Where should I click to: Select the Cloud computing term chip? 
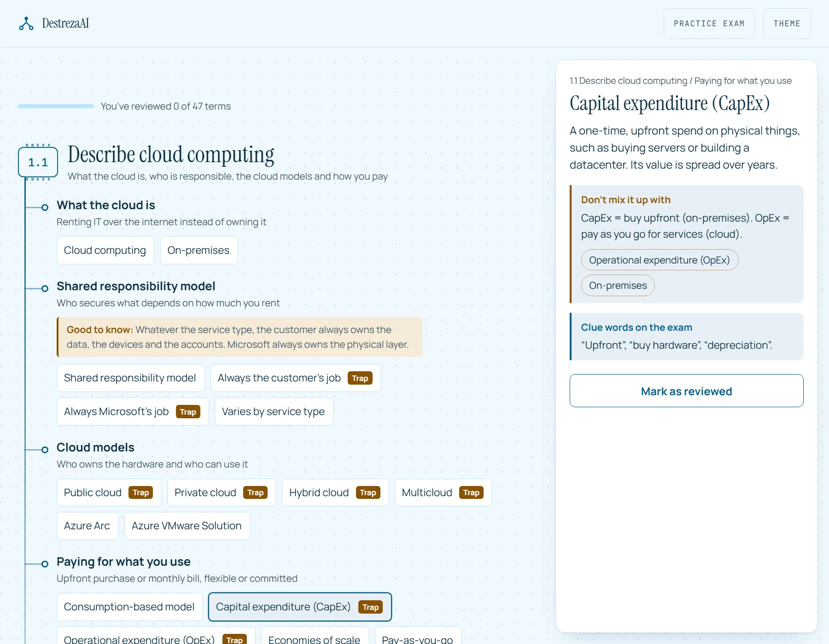point(105,250)
